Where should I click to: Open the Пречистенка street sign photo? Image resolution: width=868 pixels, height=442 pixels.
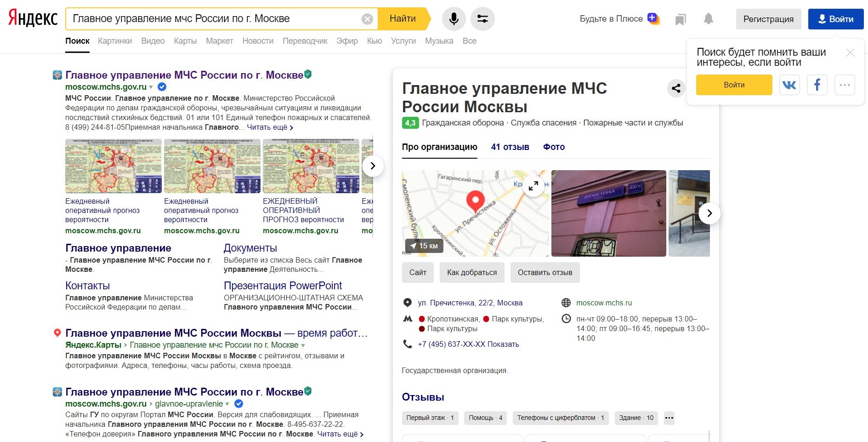tap(608, 213)
